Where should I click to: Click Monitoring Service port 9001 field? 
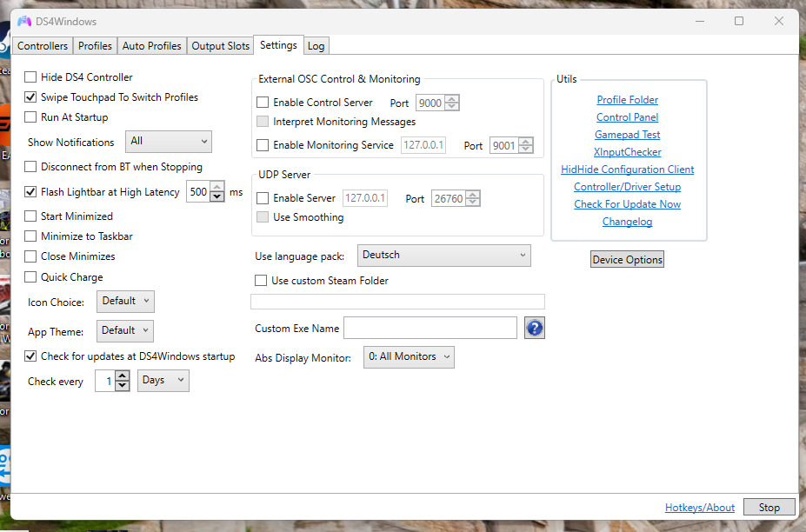click(503, 145)
